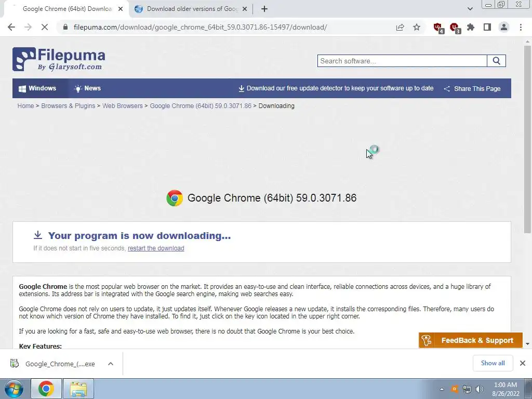The image size is (532, 399).
Task: Toggle the Chrome side panel icon
Action: pos(487,27)
